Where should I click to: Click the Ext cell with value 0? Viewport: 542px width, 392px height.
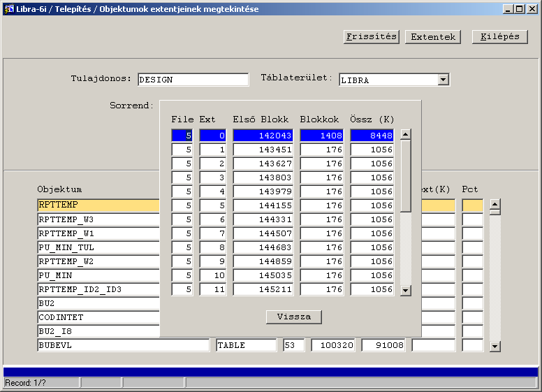(213, 136)
